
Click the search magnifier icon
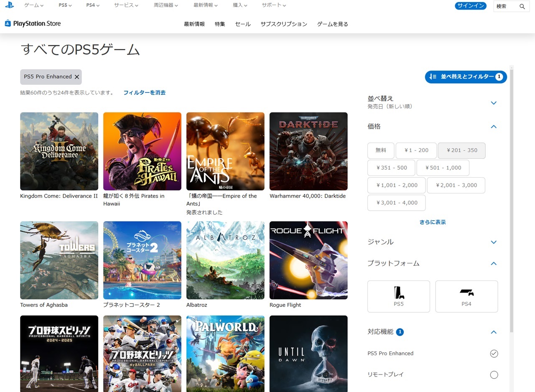522,6
